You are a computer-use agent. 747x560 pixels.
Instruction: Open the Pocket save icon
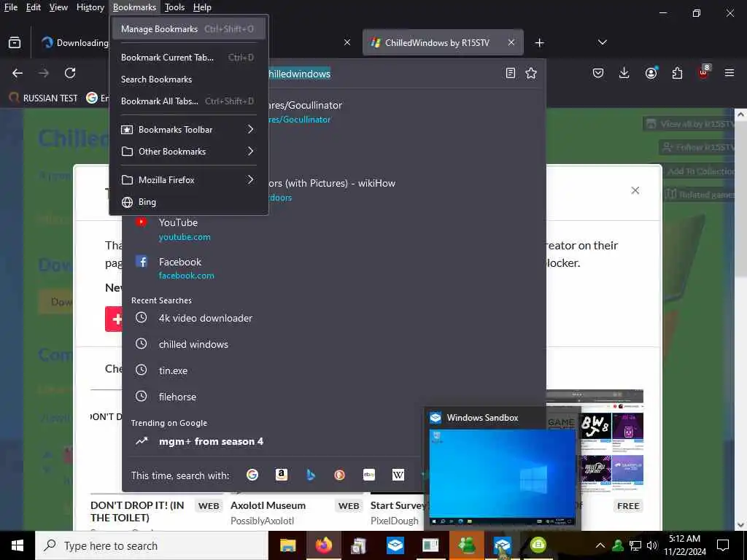coord(598,73)
